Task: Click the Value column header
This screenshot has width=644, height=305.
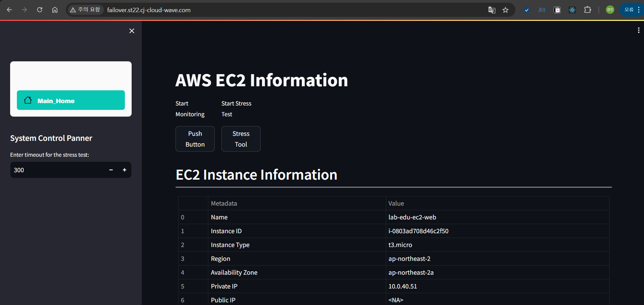Action: point(498,203)
